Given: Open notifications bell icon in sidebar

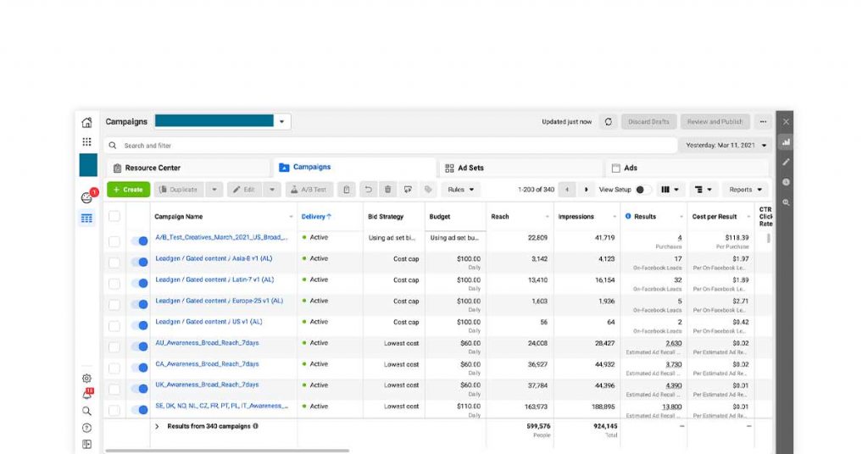Looking at the screenshot, I should pos(86,395).
